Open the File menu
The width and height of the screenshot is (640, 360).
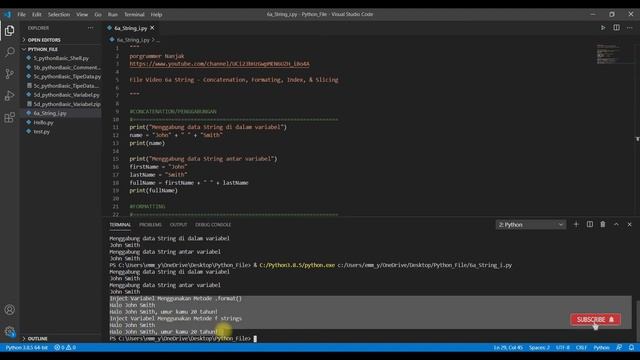[x=22, y=14]
